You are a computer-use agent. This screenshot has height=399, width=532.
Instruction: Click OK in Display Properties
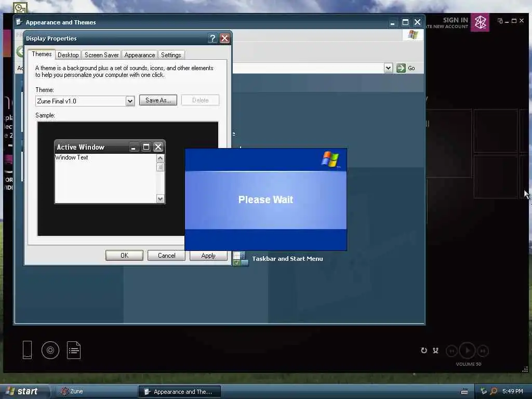124,256
